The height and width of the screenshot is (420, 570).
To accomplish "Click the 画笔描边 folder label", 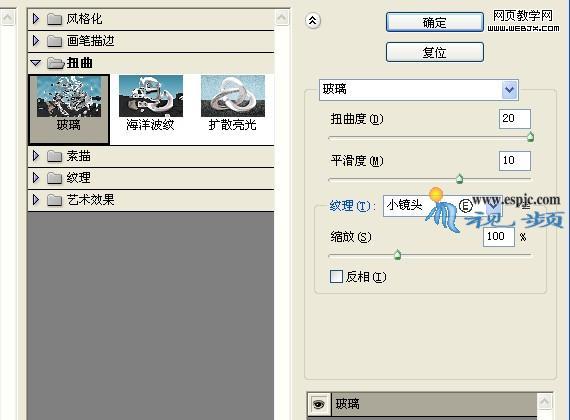I will 91,41.
